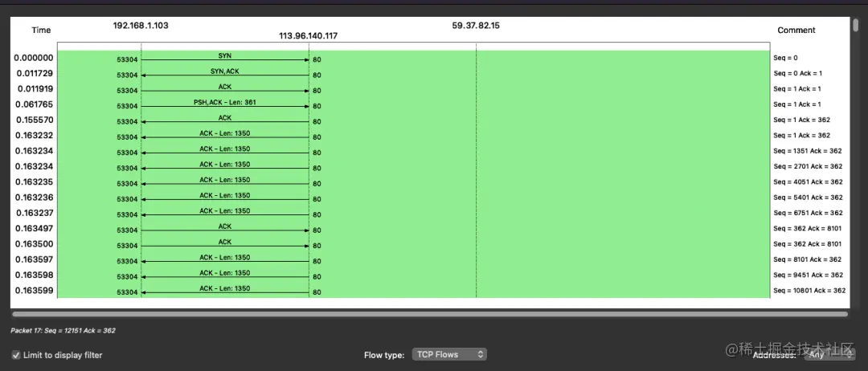This screenshot has width=868, height=371.
Task: Select the PSH,ACK - Len: 361 flow arrow
Action: click(x=225, y=106)
